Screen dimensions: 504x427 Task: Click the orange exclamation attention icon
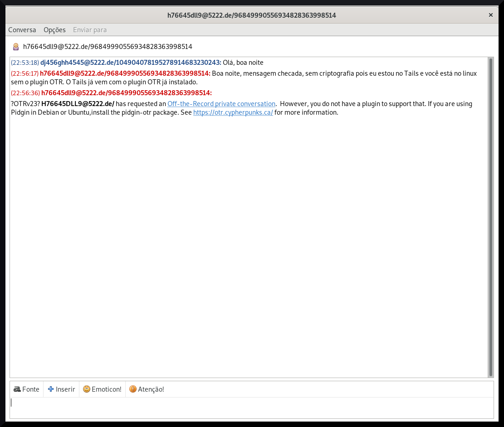[133, 389]
